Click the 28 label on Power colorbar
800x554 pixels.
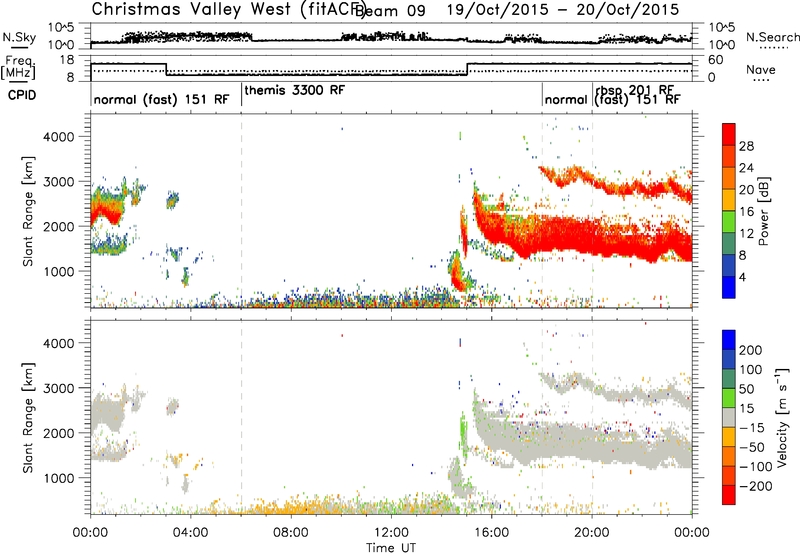(746, 146)
